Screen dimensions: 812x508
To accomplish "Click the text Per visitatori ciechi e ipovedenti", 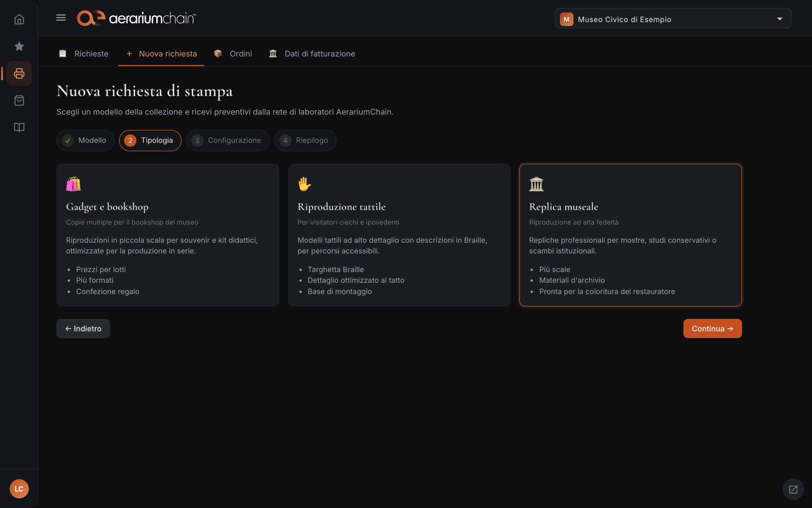I will [348, 222].
